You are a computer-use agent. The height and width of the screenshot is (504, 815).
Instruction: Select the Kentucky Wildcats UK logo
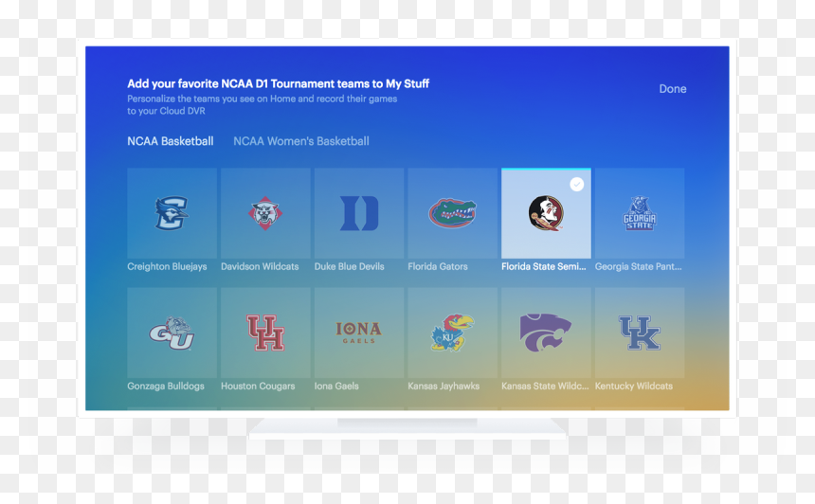point(640,333)
